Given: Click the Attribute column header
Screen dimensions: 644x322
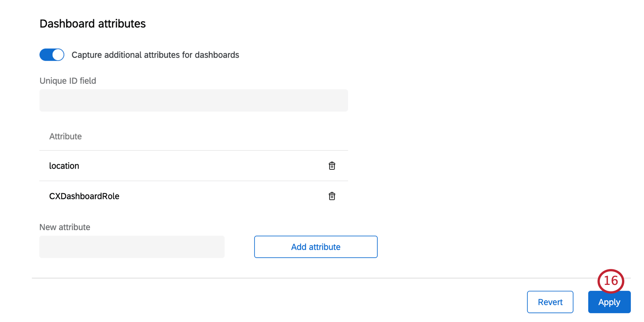Looking at the screenshot, I should point(66,136).
